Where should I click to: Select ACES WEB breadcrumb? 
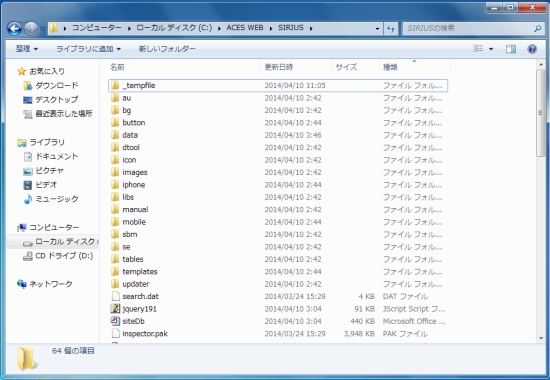click(245, 28)
